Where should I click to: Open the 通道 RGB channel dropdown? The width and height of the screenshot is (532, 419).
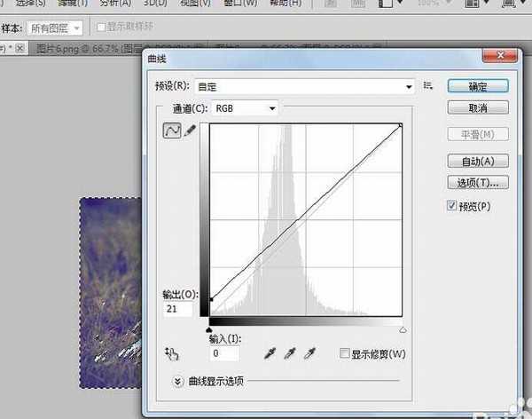[245, 108]
